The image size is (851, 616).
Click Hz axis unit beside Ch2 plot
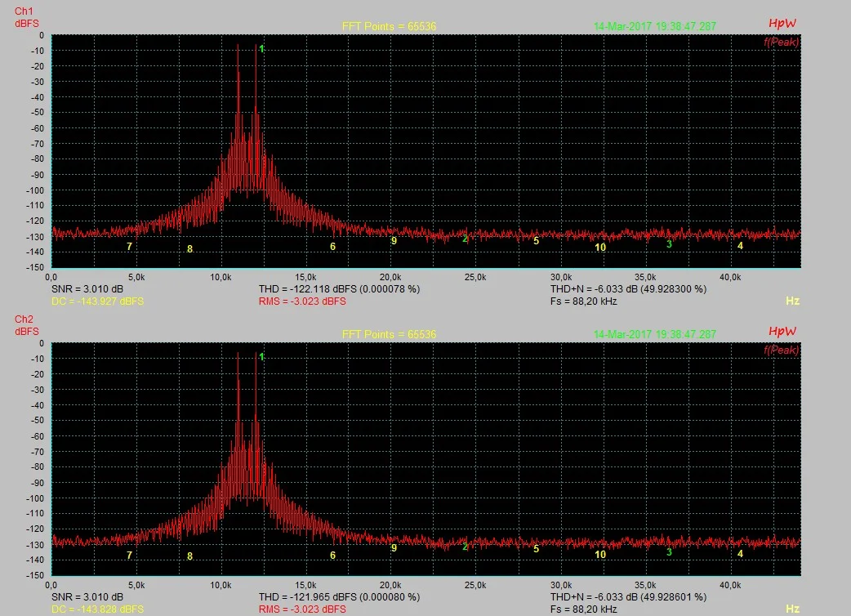click(x=792, y=609)
